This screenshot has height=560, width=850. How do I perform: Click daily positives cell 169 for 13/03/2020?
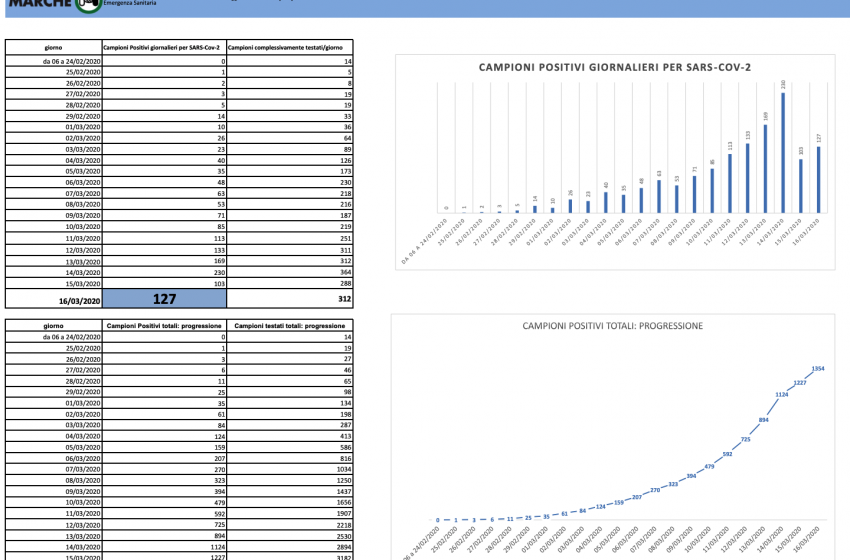pos(164,261)
